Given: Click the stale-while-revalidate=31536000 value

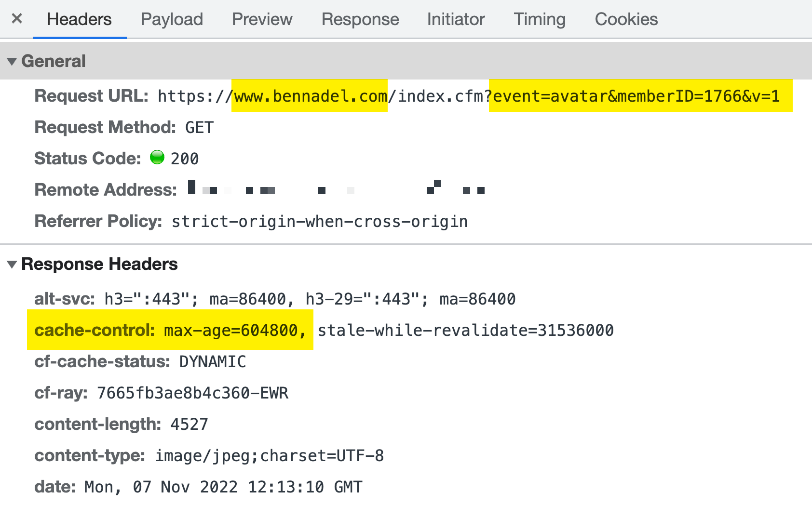Looking at the screenshot, I should coord(465,331).
